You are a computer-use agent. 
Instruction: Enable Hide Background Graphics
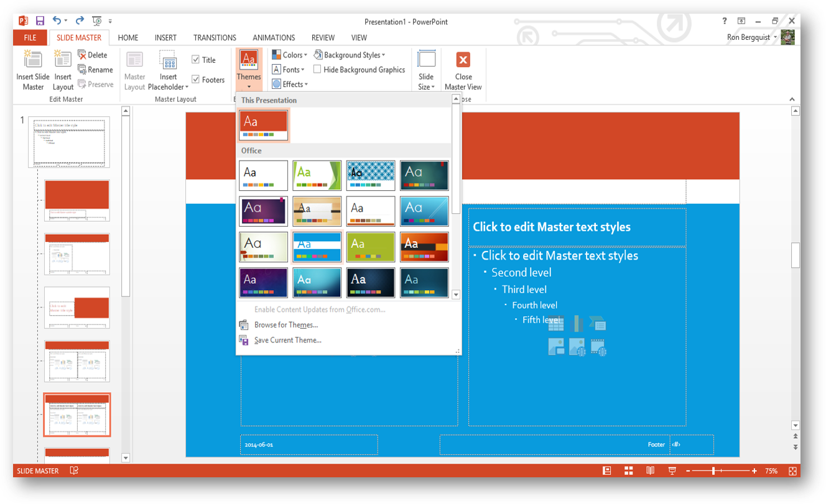[360, 70]
